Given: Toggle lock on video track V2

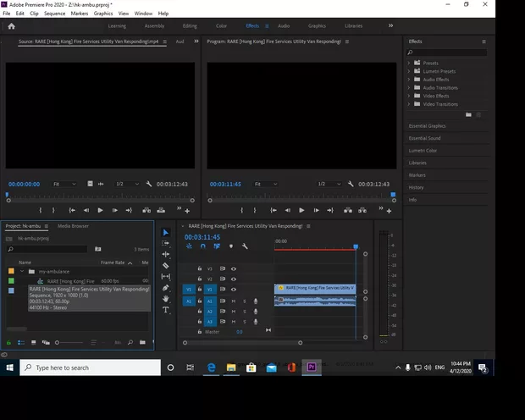Looking at the screenshot, I should [200, 279].
